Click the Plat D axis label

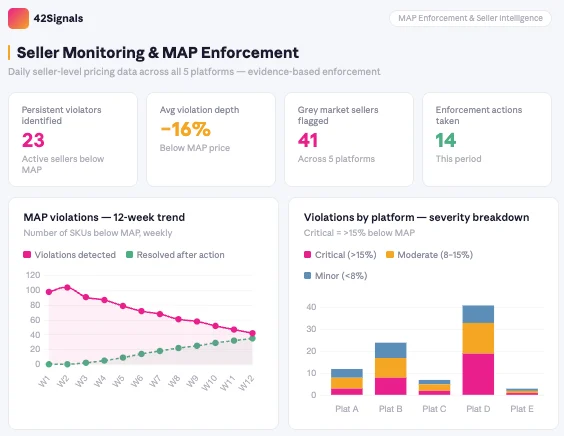tap(478, 409)
